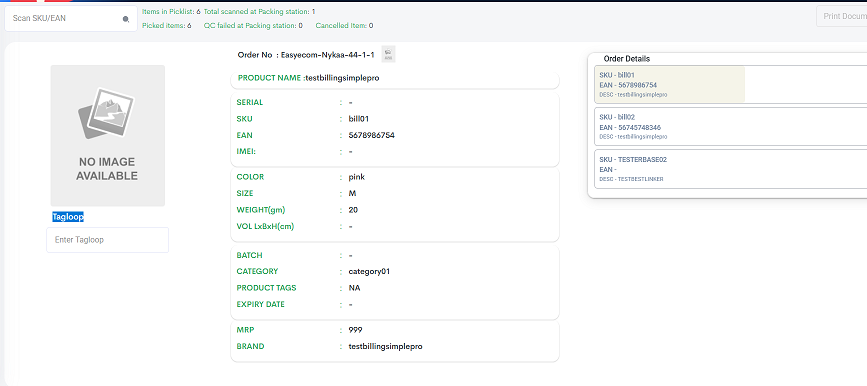Image resolution: width=867 pixels, height=386 pixels.
Task: Click EAN - 56745748346 in Order Details
Action: (x=630, y=127)
